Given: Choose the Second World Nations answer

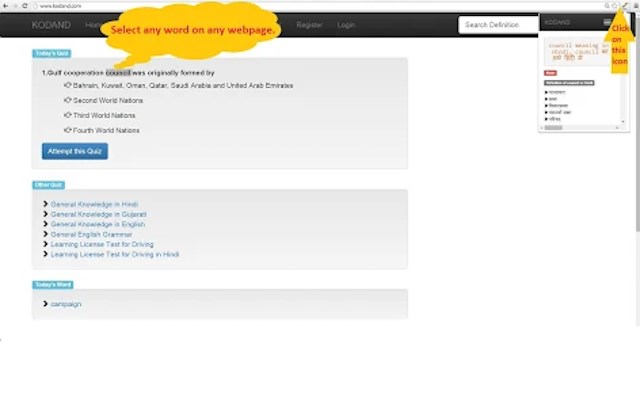Looking at the screenshot, I should (x=103, y=100).
